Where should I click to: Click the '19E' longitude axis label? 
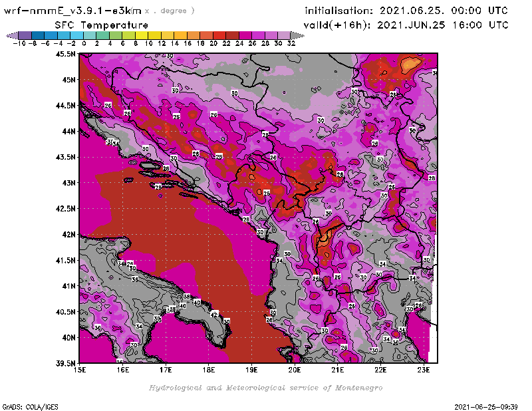252,370
